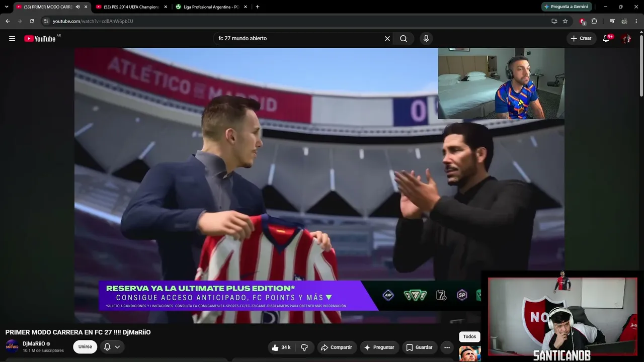Open the YouTube guide hamburger menu
The height and width of the screenshot is (362, 644).
coord(12,39)
